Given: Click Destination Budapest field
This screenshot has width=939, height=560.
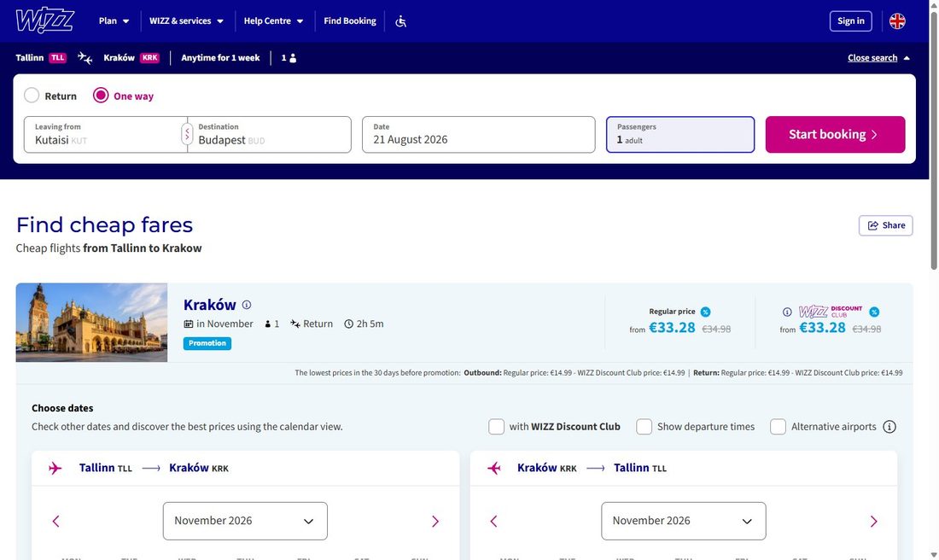Looking at the screenshot, I should [269, 134].
